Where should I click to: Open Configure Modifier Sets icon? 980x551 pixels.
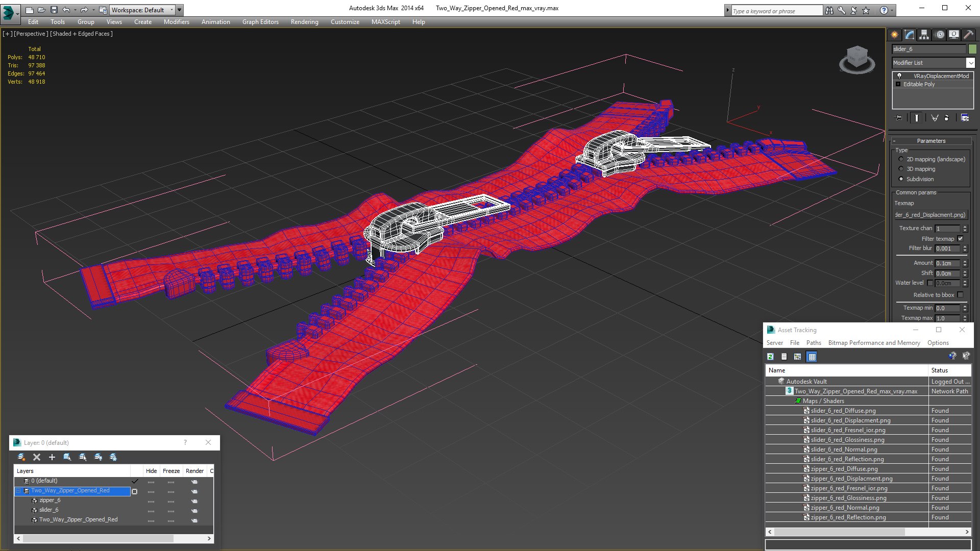pos(965,118)
